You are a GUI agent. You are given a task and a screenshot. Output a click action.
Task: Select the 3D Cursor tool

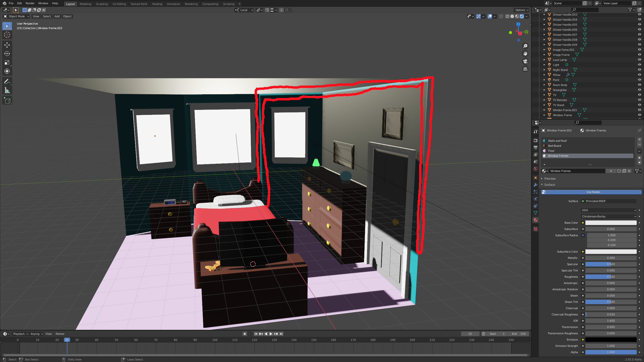pyautogui.click(x=7, y=35)
